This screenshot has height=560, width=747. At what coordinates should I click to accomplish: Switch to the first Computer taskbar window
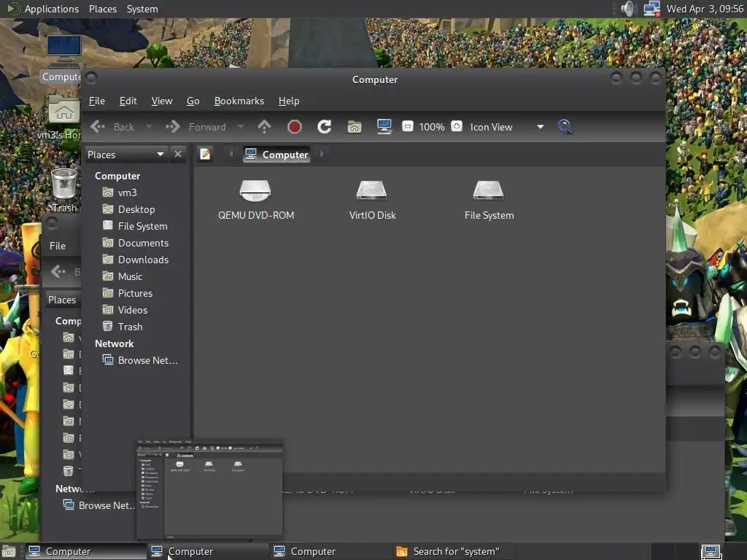(x=85, y=551)
